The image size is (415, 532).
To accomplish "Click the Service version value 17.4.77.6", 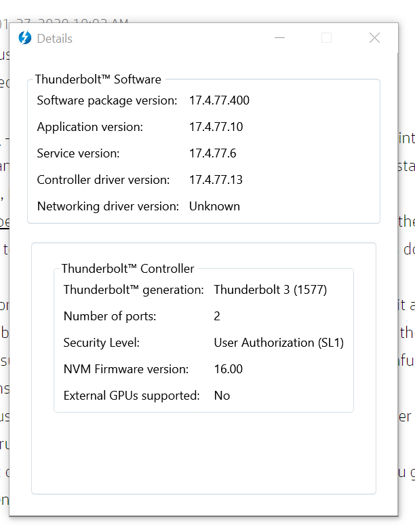I will (212, 153).
